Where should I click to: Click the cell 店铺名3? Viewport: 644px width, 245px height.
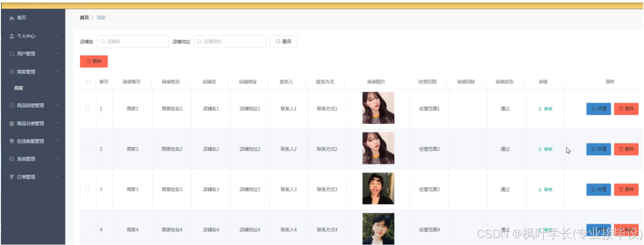[211, 189]
